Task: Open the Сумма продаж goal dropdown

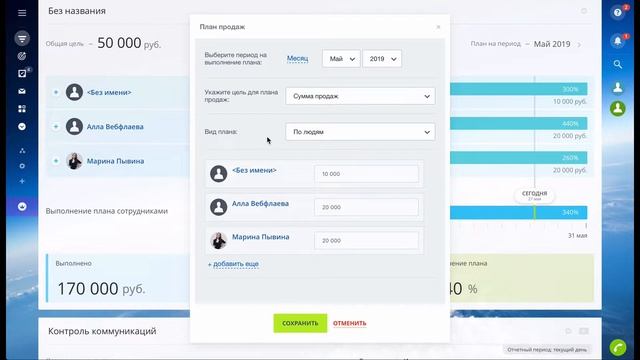Action: (x=360, y=96)
